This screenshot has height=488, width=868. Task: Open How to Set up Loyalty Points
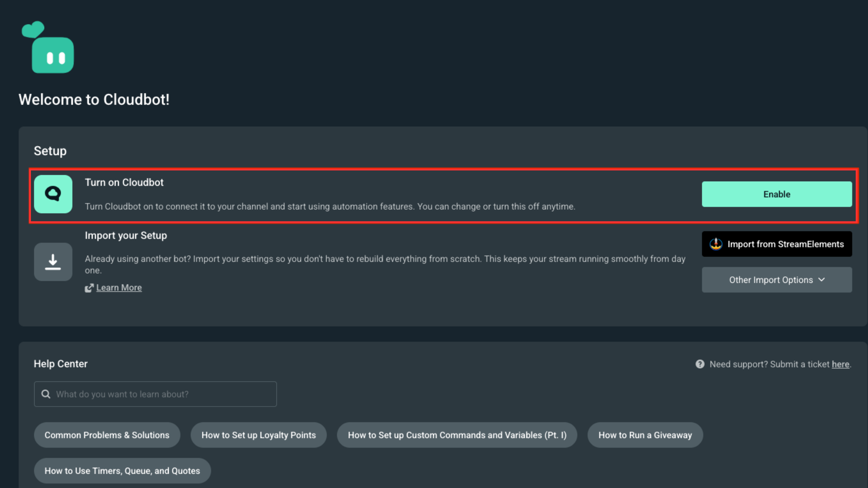(x=258, y=435)
